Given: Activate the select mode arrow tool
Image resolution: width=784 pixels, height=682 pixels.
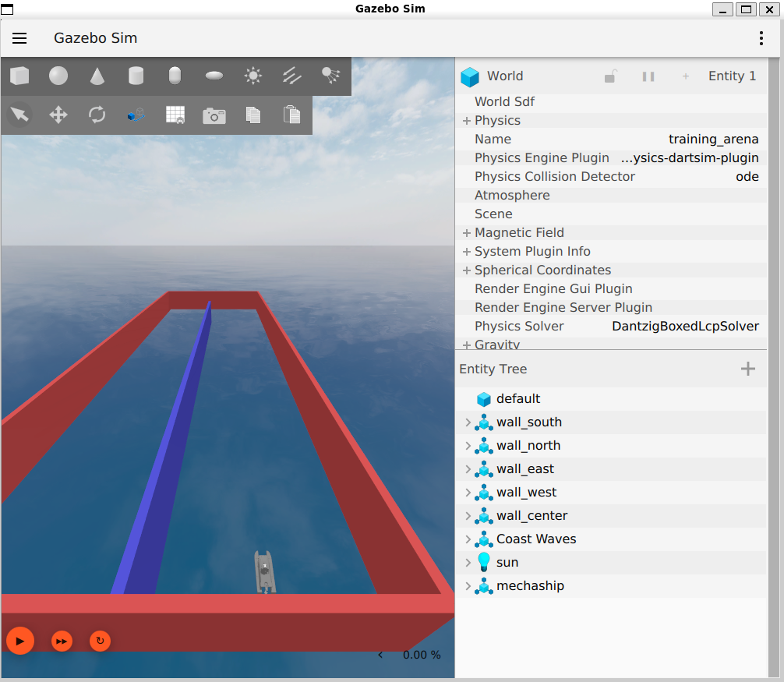Looking at the screenshot, I should pos(19,115).
